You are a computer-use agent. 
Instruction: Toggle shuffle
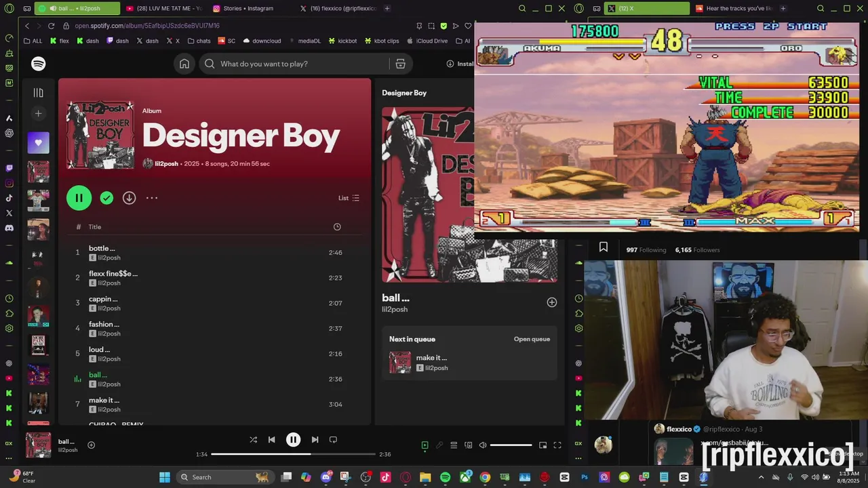coord(253,440)
